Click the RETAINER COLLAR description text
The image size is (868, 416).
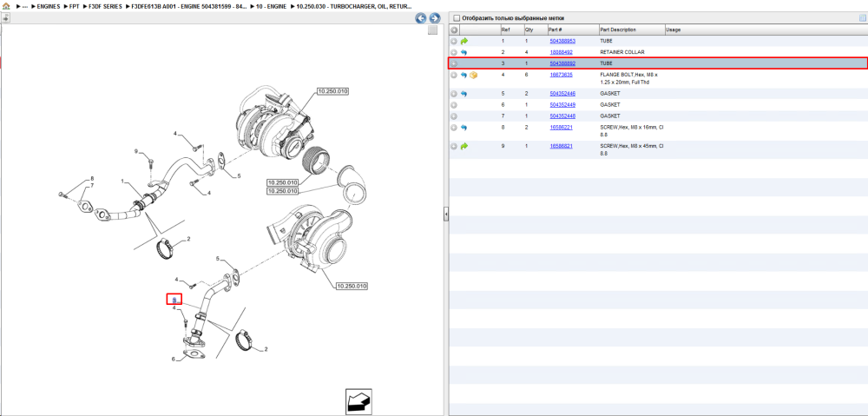tap(621, 52)
